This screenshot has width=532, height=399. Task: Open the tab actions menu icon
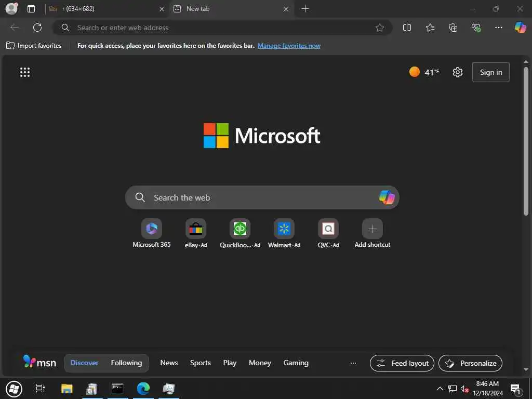31,9
